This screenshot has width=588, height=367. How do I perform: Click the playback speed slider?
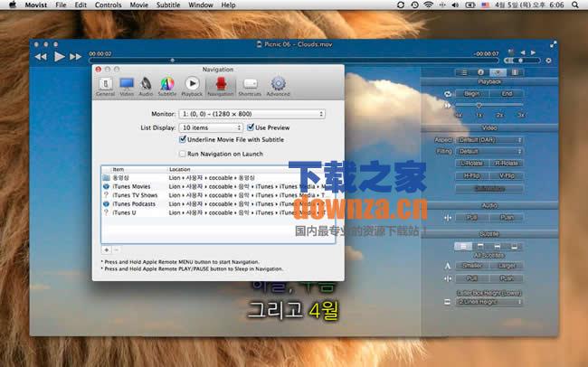click(489, 106)
